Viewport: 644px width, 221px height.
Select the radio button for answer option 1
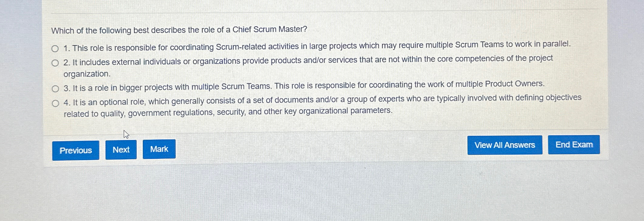(x=55, y=47)
